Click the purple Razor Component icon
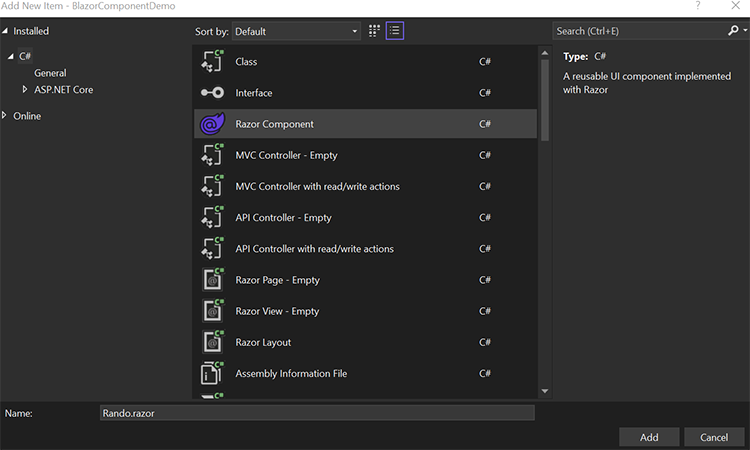The image size is (750, 450). [x=212, y=124]
